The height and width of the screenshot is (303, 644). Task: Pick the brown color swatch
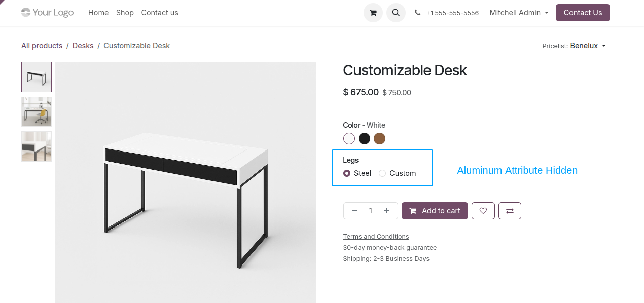[379, 138]
